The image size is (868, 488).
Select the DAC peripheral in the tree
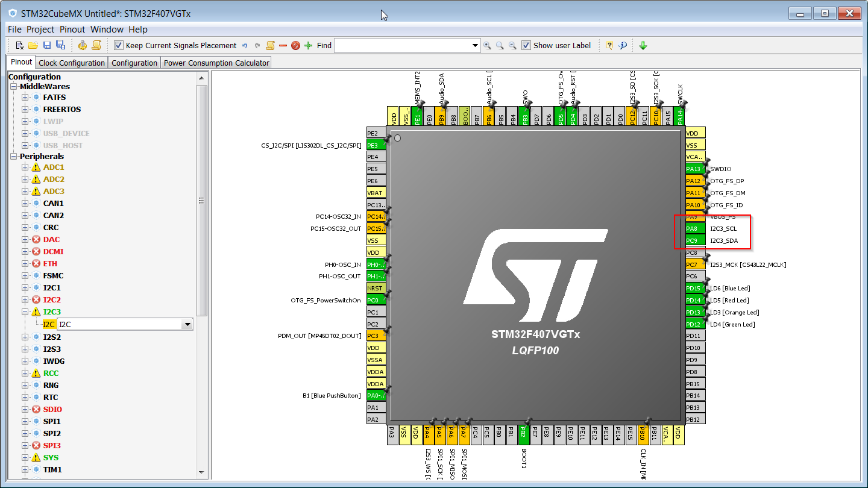(51, 239)
